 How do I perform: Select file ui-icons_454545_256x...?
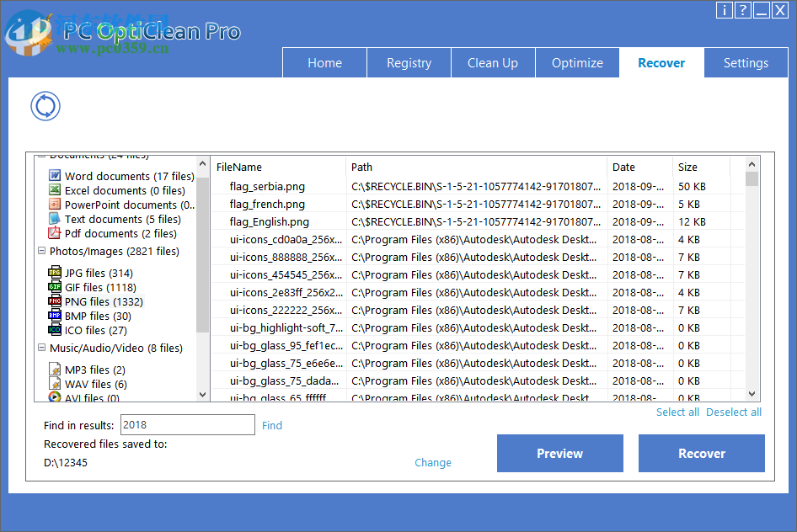(286, 274)
